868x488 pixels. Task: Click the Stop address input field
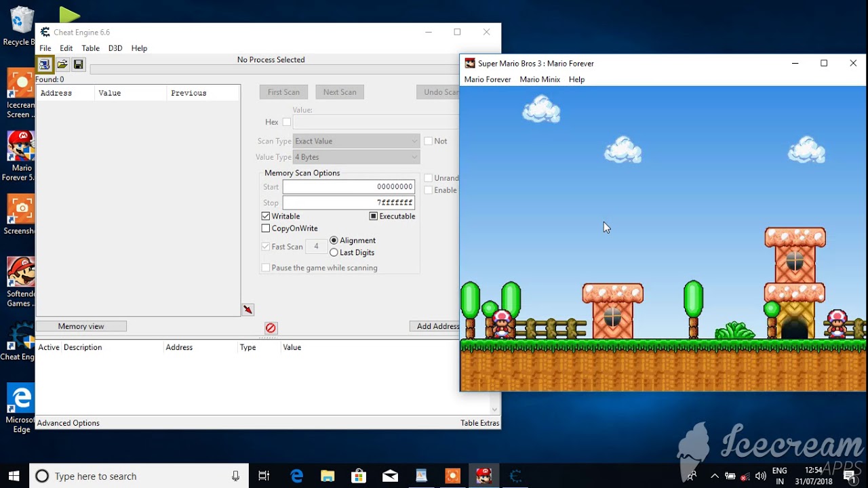click(349, 203)
